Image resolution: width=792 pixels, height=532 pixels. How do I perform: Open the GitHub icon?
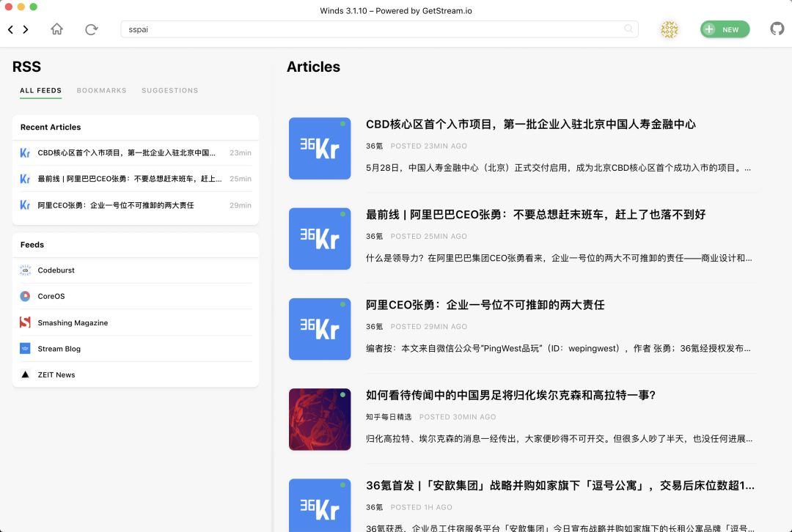777,29
